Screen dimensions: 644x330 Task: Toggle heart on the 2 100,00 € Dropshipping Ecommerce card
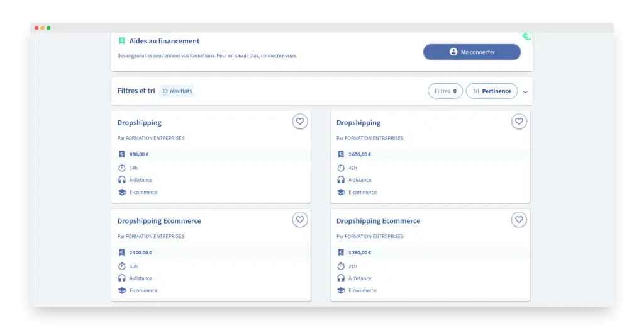click(300, 220)
